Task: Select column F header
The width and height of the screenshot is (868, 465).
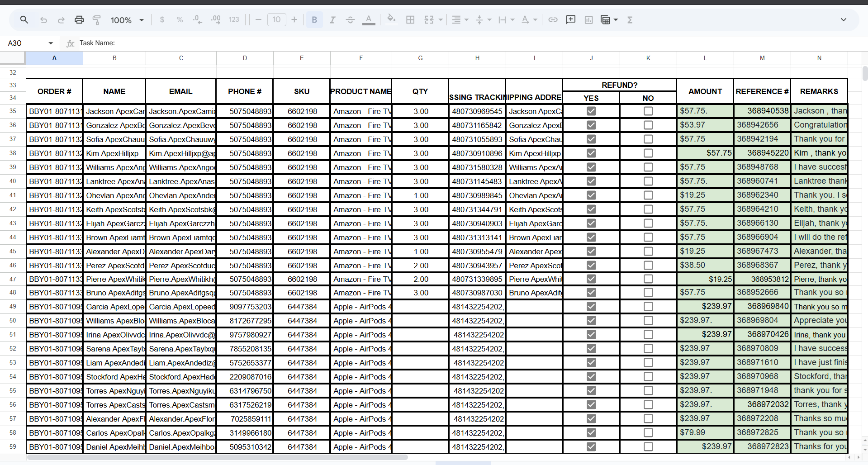Action: [361, 58]
